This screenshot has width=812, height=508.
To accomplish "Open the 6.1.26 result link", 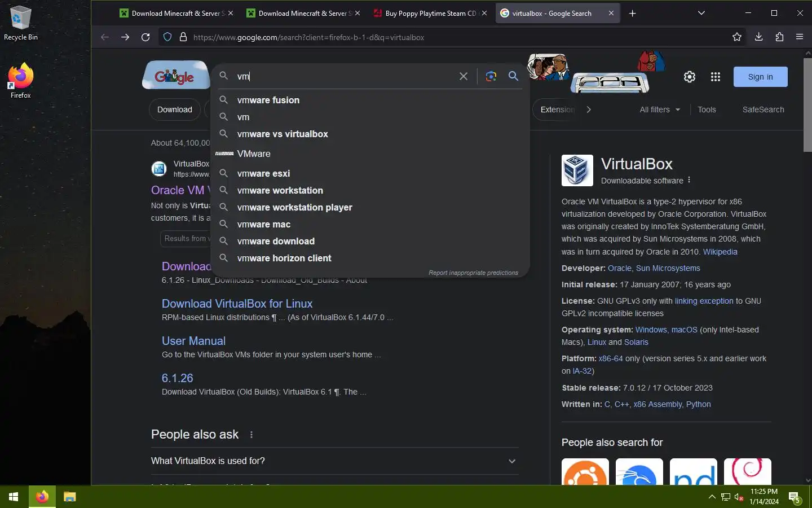I will [177, 378].
